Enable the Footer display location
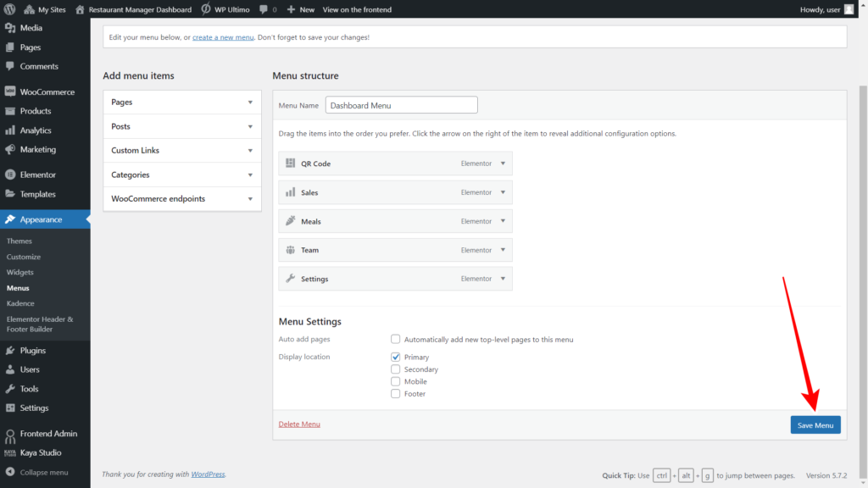Image resolution: width=868 pixels, height=488 pixels. (x=395, y=394)
